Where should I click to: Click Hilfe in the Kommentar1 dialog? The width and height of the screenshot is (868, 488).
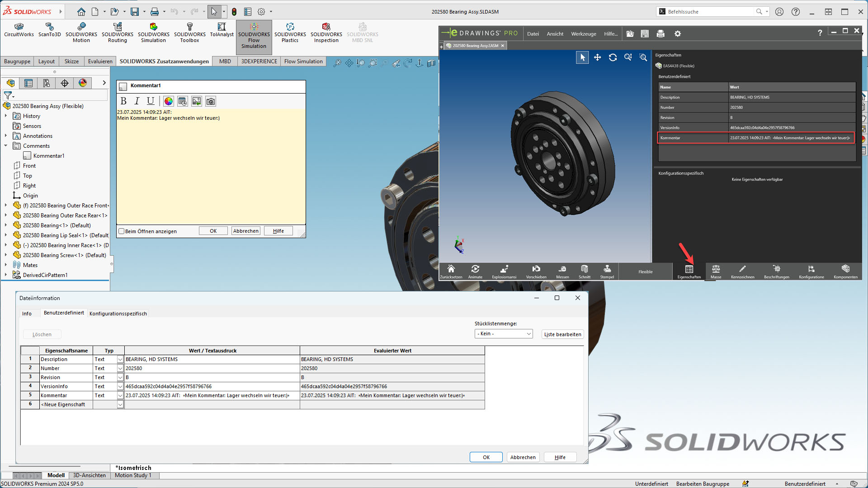(x=278, y=231)
